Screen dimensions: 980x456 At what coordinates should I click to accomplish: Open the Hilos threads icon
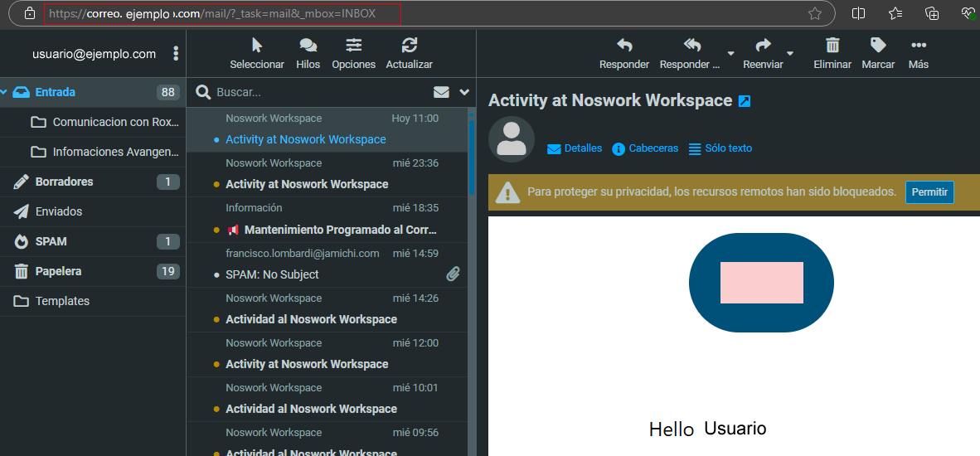(308, 46)
